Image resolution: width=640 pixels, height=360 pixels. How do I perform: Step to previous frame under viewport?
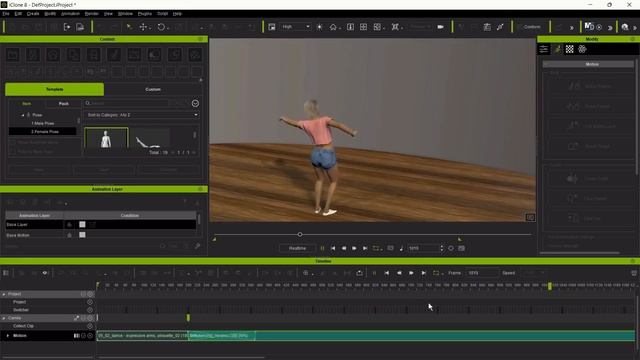pos(344,248)
